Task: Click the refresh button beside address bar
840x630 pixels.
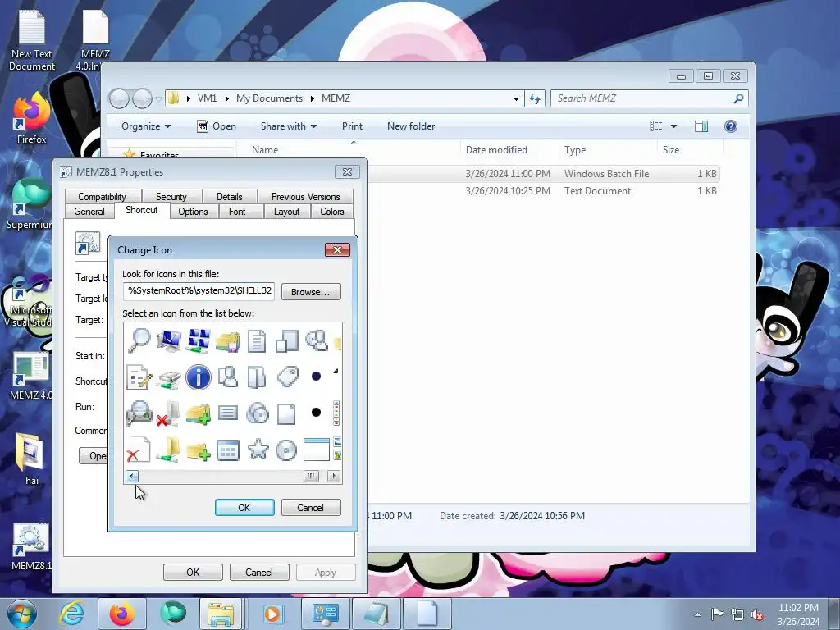Action: pos(535,98)
